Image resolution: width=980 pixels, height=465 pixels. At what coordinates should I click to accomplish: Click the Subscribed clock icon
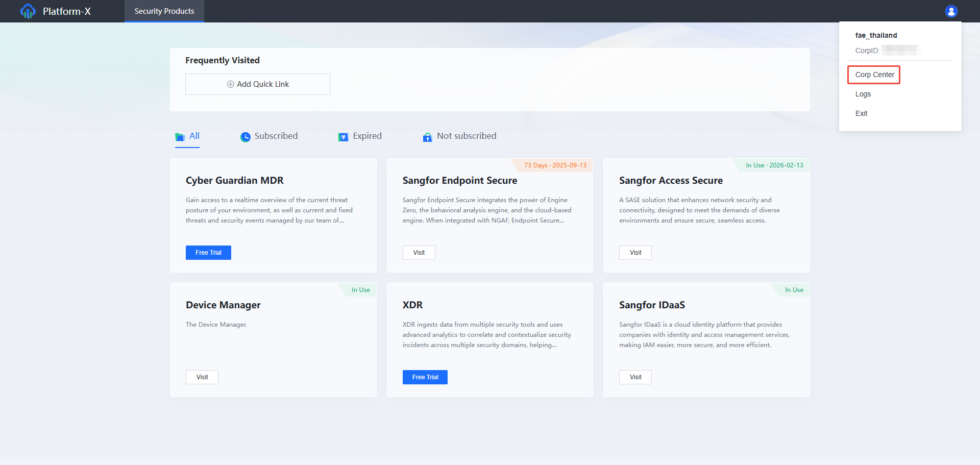[x=246, y=137]
